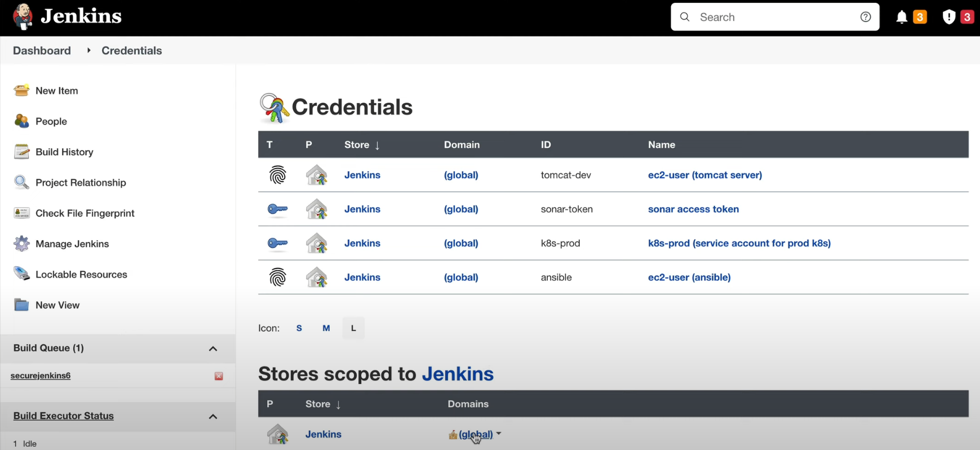Set icon size to L
This screenshot has width=980, height=450.
(353, 328)
